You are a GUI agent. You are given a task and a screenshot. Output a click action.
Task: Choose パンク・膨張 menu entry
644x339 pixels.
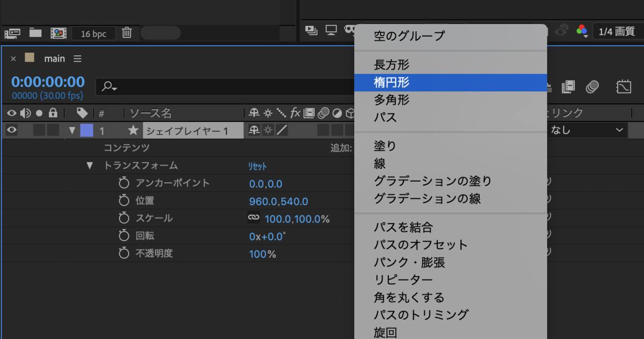(x=451, y=262)
